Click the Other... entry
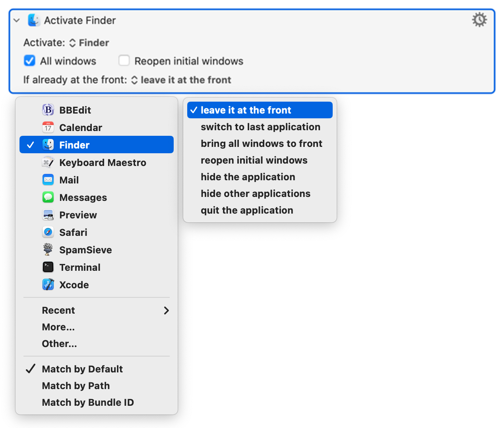Image resolution: width=504 pixels, height=428 pixels. [59, 343]
